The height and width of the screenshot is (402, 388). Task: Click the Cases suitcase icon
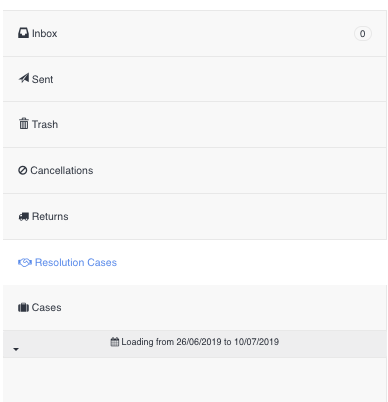(x=23, y=307)
